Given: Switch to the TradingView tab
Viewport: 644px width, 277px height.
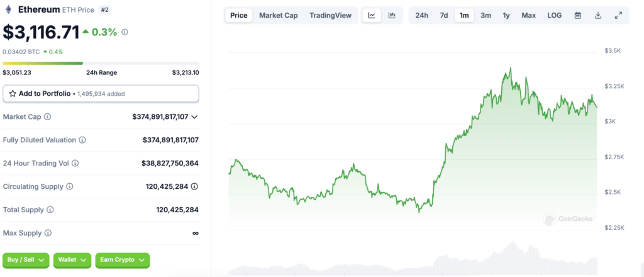Looking at the screenshot, I should pos(330,15).
